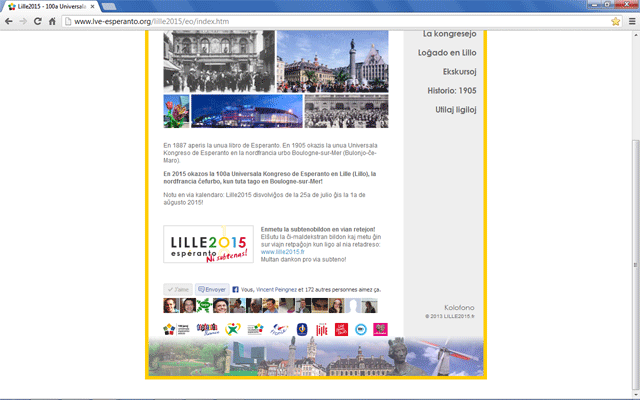Click the Kolofono link
The width and height of the screenshot is (640, 400).
459,307
